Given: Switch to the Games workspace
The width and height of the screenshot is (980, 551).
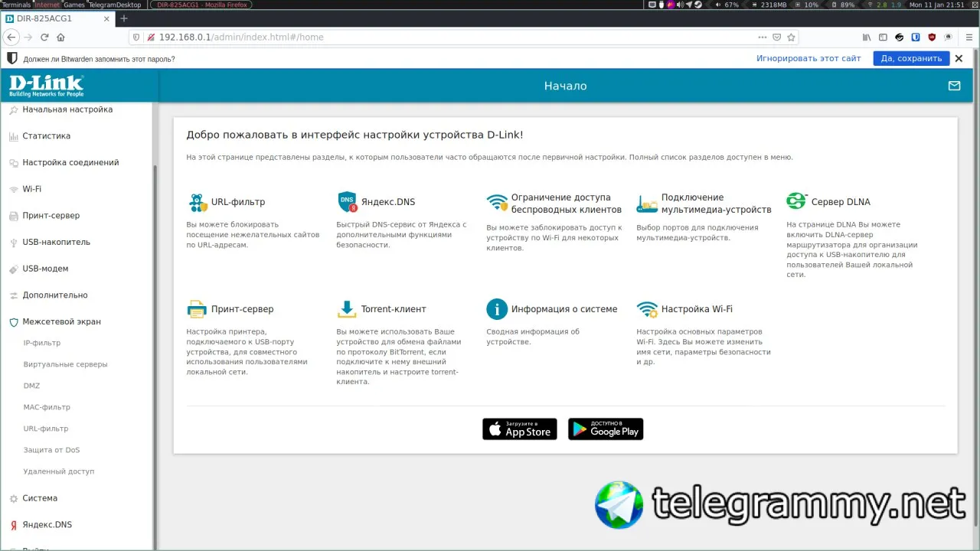Looking at the screenshot, I should coord(74,5).
